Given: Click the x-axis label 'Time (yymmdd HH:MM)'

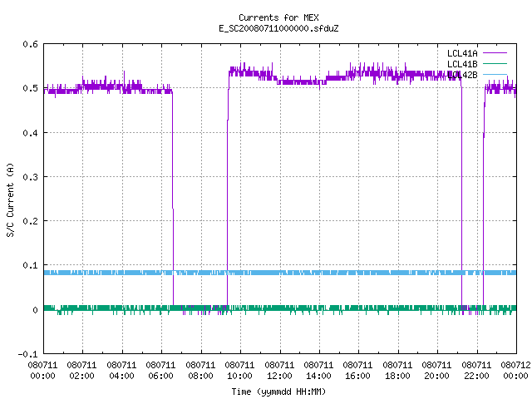Looking at the screenshot, I should pyautogui.click(x=278, y=392).
